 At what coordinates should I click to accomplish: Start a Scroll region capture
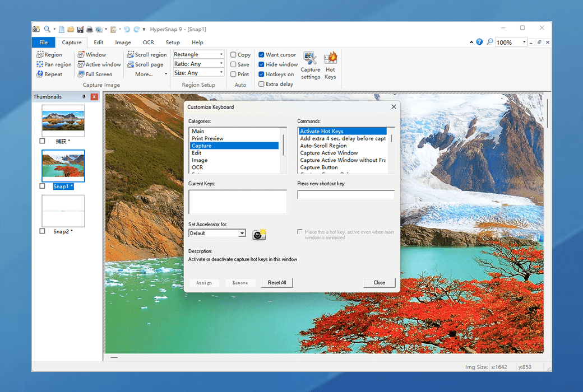pos(147,55)
